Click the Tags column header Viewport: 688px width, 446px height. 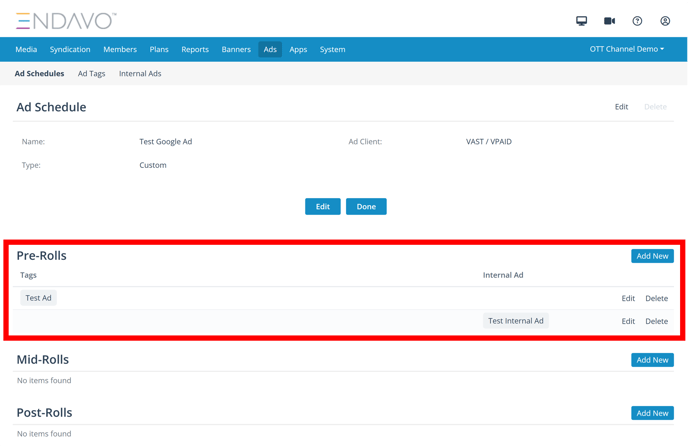[x=28, y=275]
